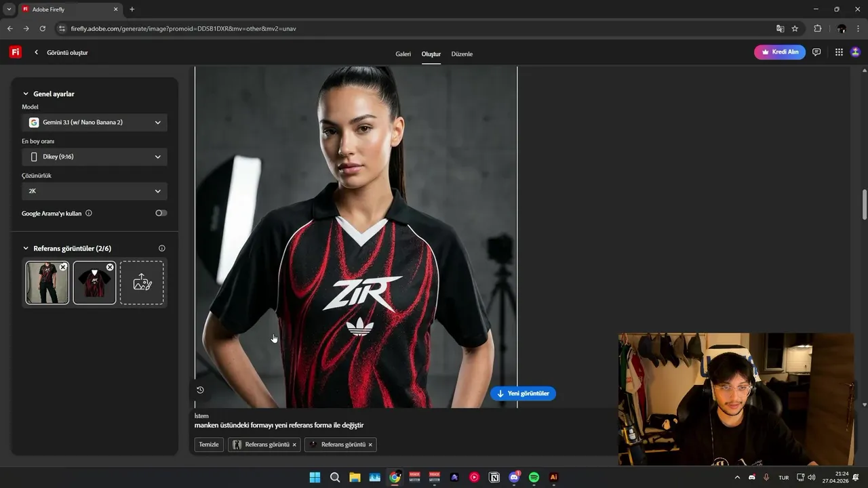
Task: Click the Kredi Alın button
Action: tap(780, 52)
